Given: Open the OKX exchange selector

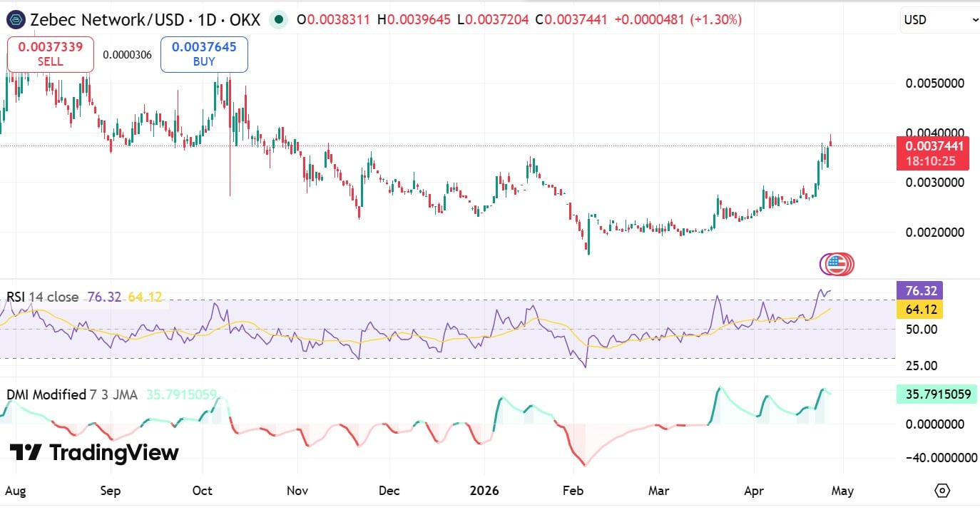Looking at the screenshot, I should tap(246, 20).
